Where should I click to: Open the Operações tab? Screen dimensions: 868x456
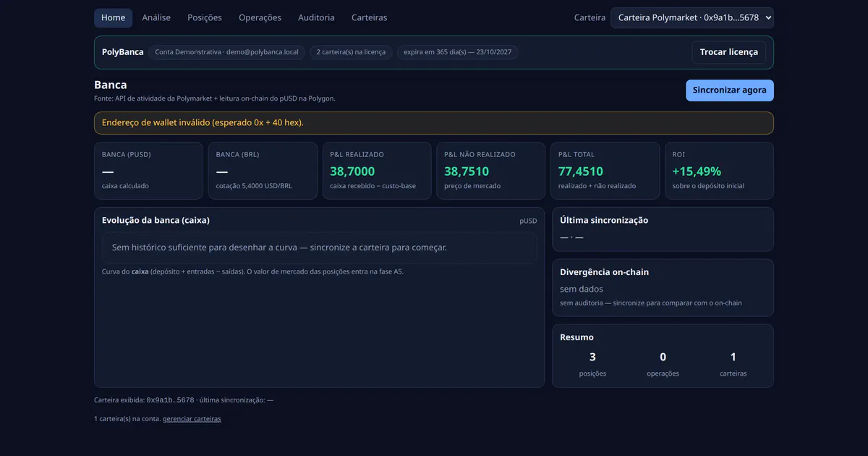point(260,17)
